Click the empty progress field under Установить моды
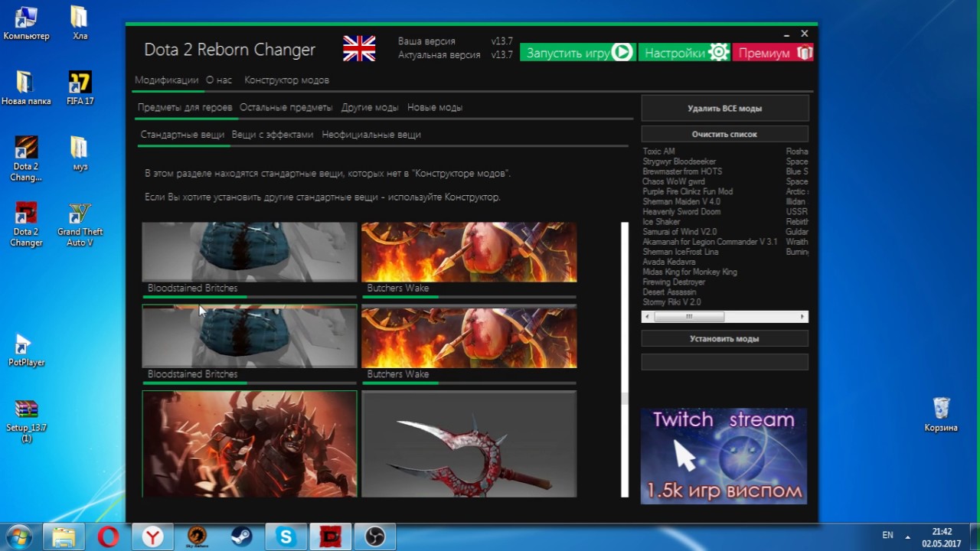Viewport: 980px width, 551px height. click(724, 362)
